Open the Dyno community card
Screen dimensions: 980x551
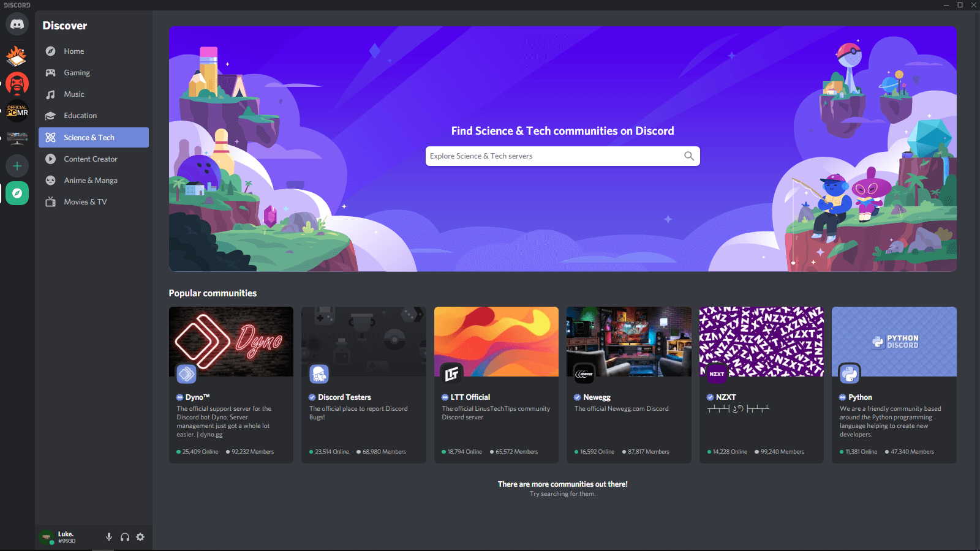point(231,385)
